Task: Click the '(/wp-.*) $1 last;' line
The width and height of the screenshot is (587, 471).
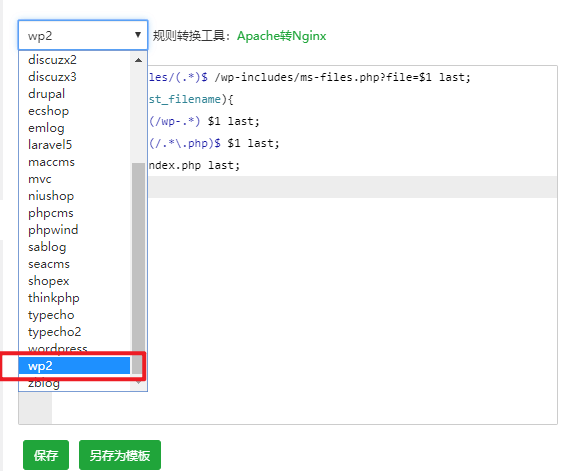Action: point(204,121)
